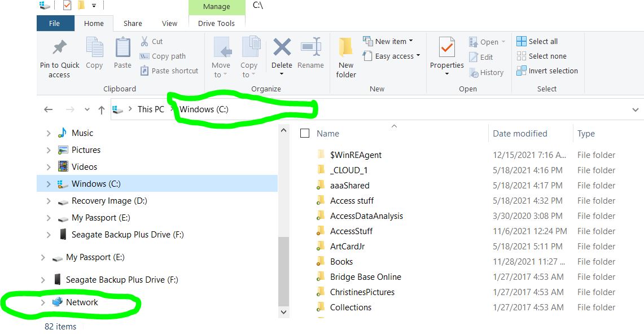The width and height of the screenshot is (644, 334).
Task: Click the History ribbon button
Action: pos(487,73)
